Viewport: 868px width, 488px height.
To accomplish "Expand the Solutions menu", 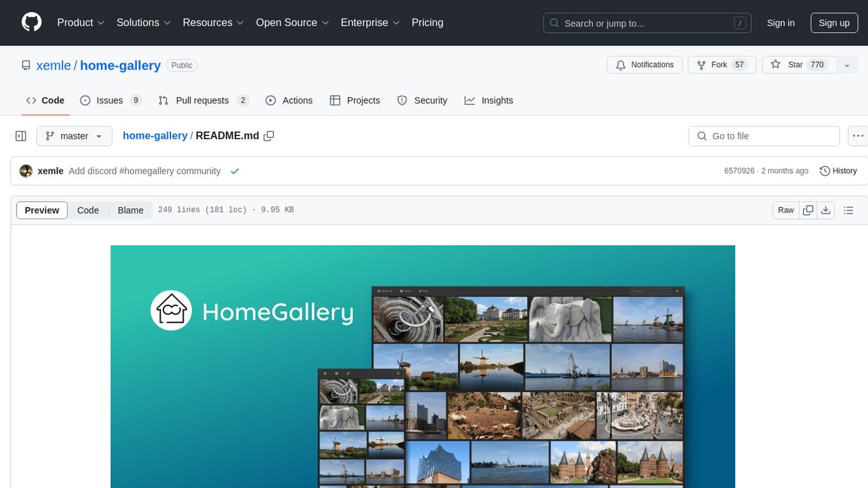I will 144,22.
